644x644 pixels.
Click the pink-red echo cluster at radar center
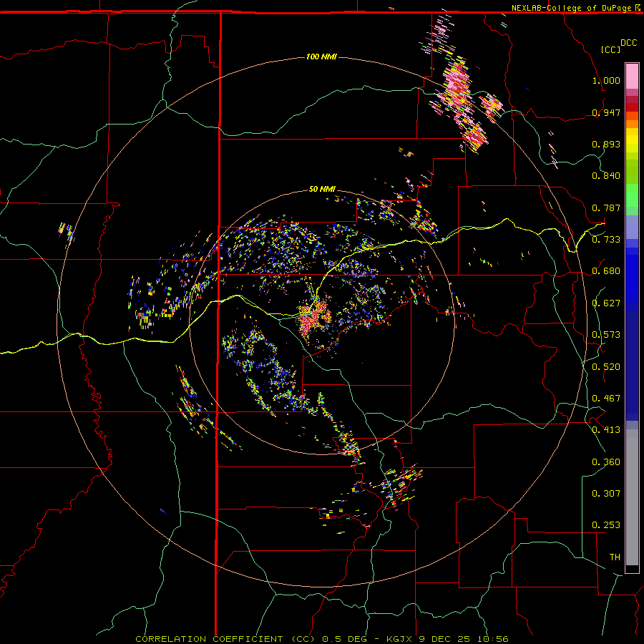(x=314, y=318)
